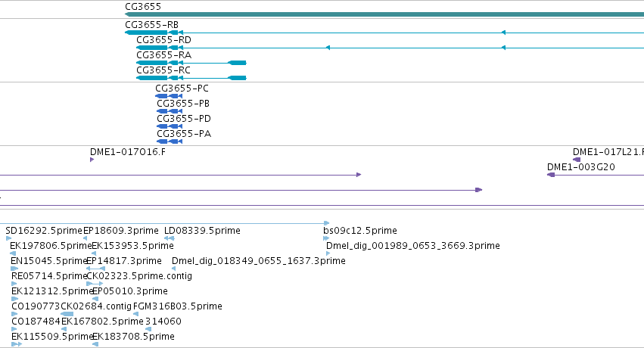Click the CG3655-PB CDS glyph
644x348 pixels.
pyautogui.click(x=170, y=111)
